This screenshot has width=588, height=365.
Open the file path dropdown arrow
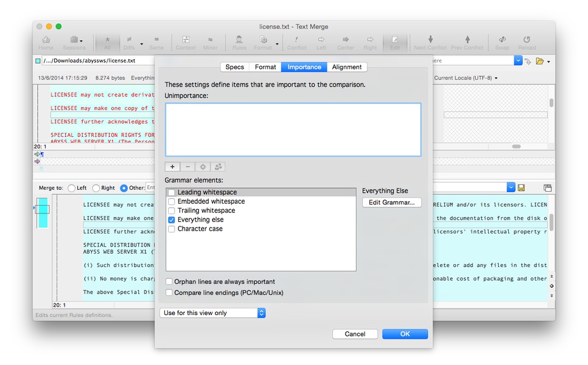(518, 61)
